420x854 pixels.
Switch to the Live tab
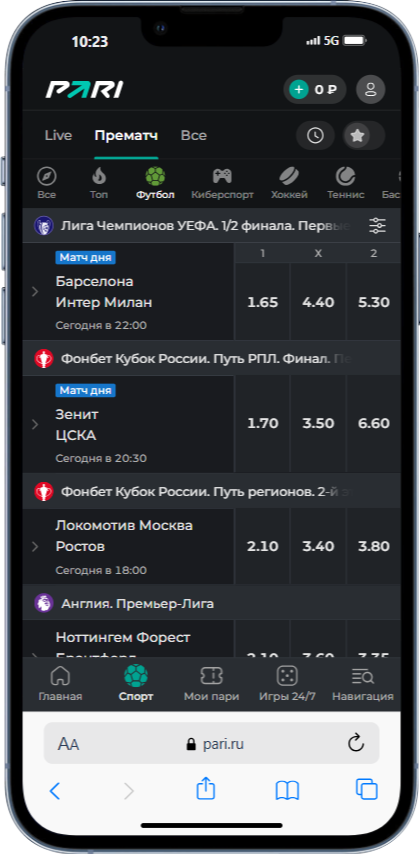tap(58, 136)
